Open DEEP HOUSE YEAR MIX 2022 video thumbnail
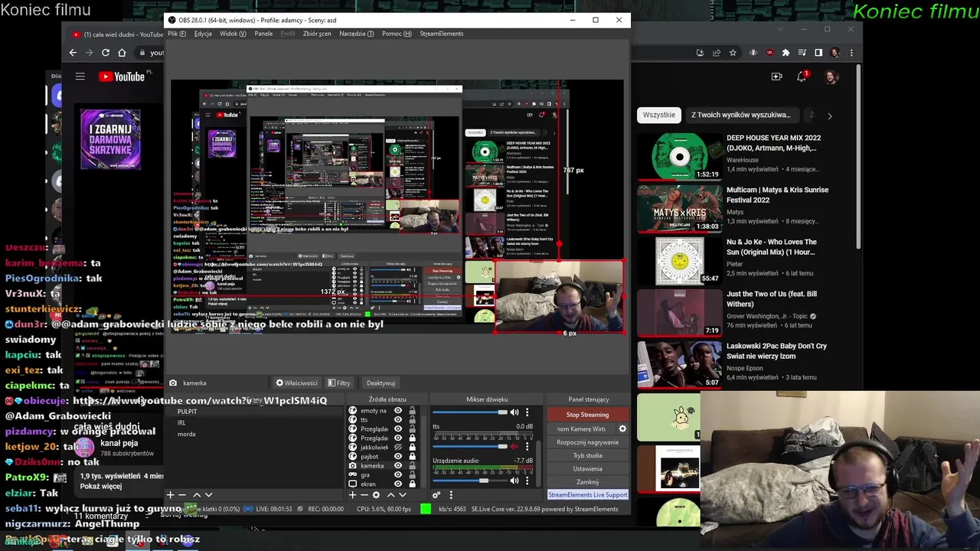This screenshot has width=980, height=551. 680,156
